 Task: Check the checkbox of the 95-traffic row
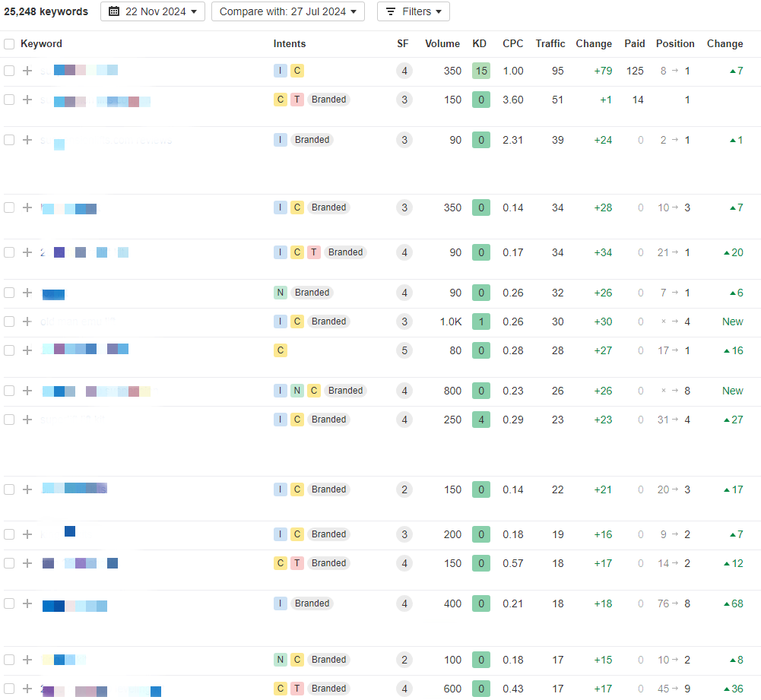(x=9, y=71)
